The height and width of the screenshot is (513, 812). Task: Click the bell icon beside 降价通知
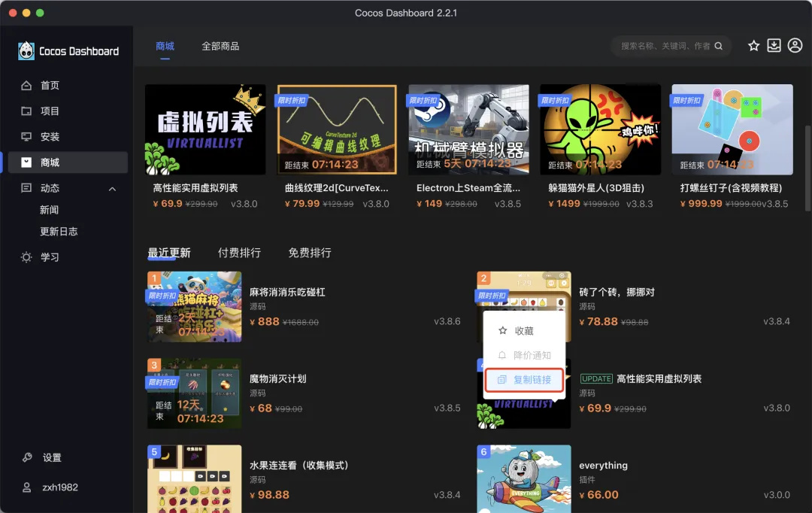click(x=501, y=356)
